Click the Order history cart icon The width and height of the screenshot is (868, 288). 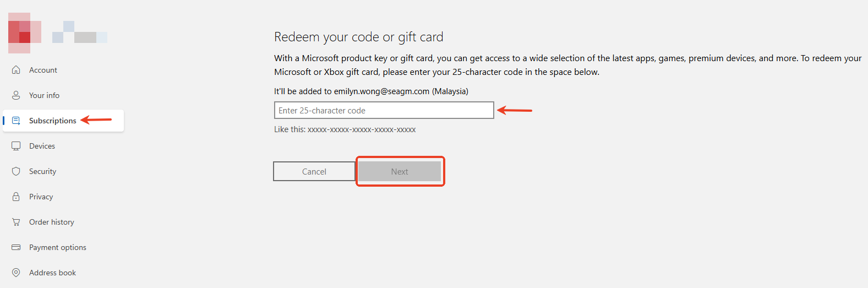(16, 222)
